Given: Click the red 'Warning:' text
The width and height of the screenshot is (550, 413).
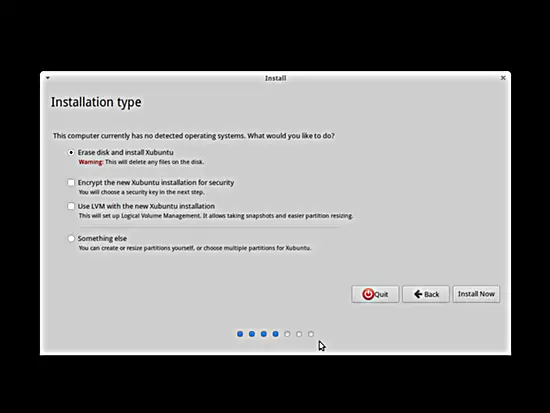Looking at the screenshot, I should [x=91, y=162].
